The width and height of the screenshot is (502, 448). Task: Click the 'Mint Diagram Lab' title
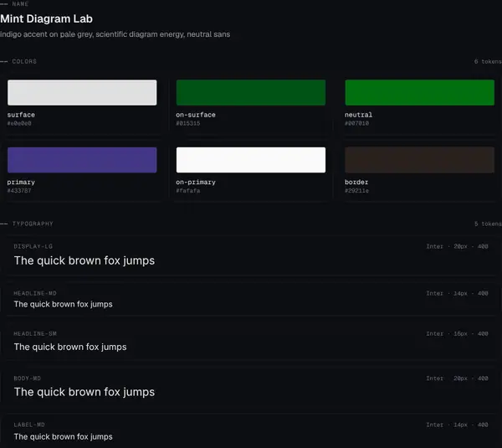pyautogui.click(x=46, y=19)
